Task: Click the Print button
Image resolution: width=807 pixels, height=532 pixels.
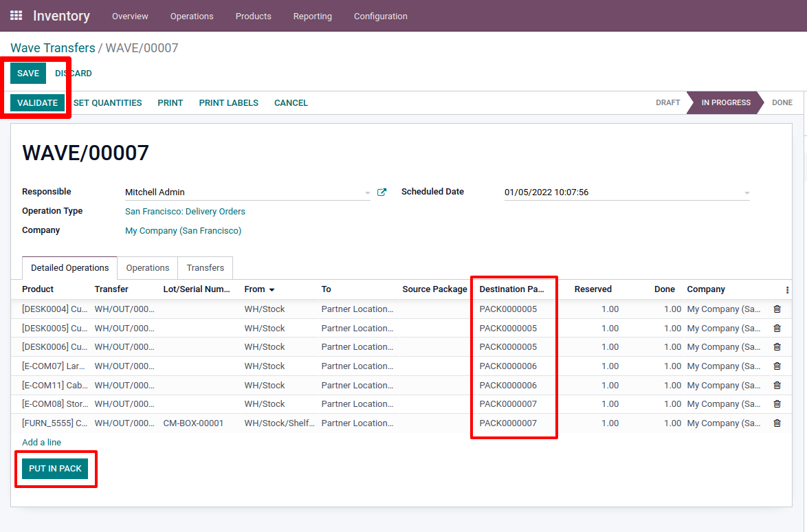Action: [170, 103]
